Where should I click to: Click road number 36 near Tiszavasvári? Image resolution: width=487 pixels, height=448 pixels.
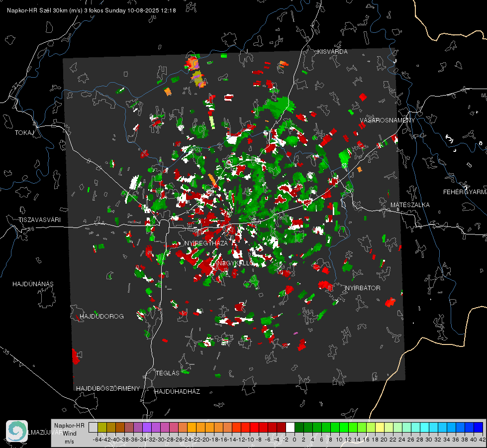[x=31, y=229]
